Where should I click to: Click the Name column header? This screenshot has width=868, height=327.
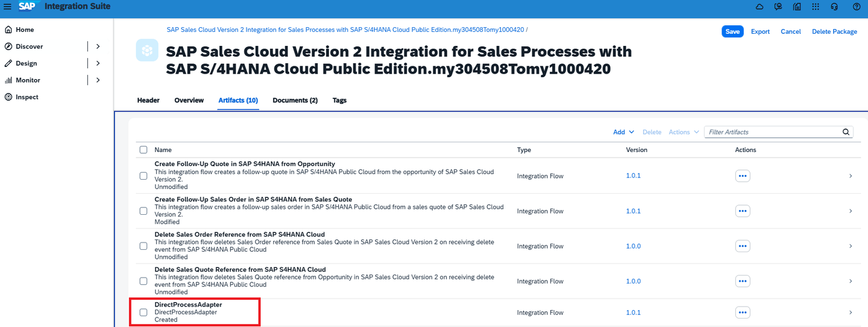coord(163,150)
